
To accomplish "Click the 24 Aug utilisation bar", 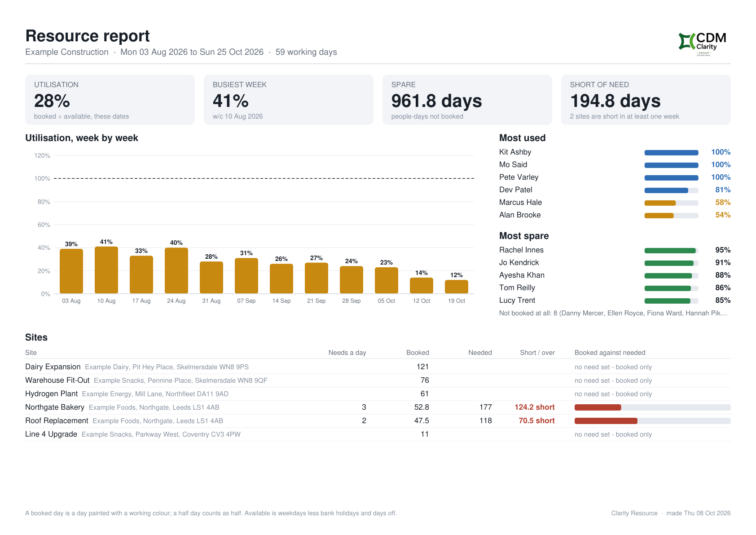I will [176, 271].
